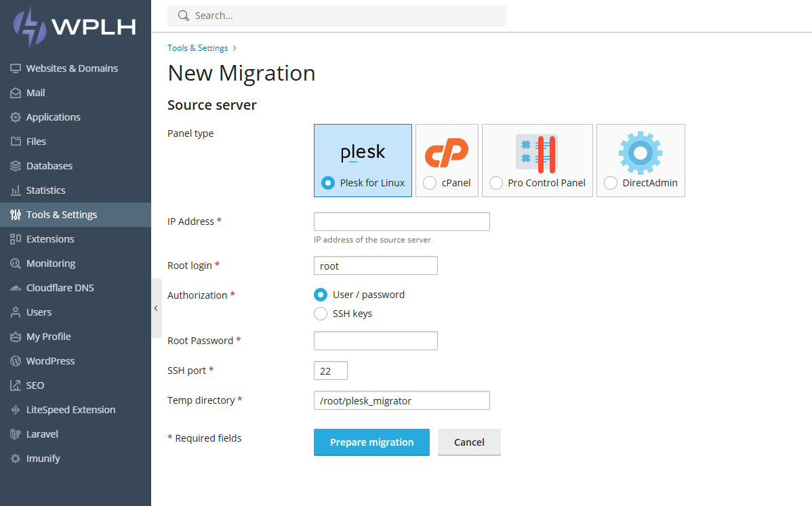Click the Cancel button
Screen dimensions: 812x506
tap(469, 442)
